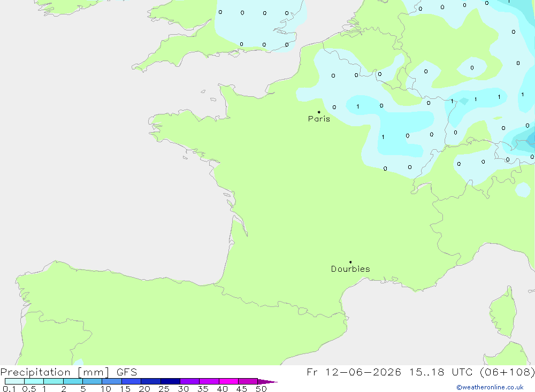Click the '0.1' legend scale label
The image size is (535, 392).
(9, 389)
